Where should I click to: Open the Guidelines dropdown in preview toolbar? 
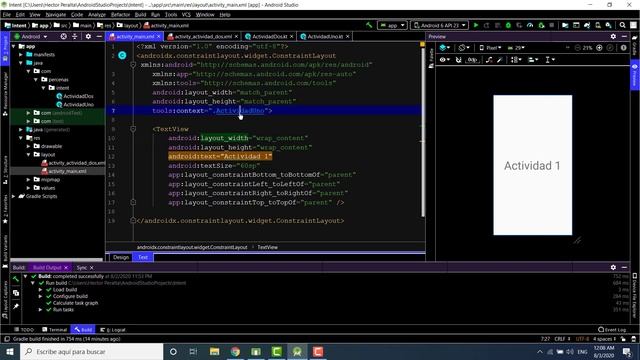550,60
